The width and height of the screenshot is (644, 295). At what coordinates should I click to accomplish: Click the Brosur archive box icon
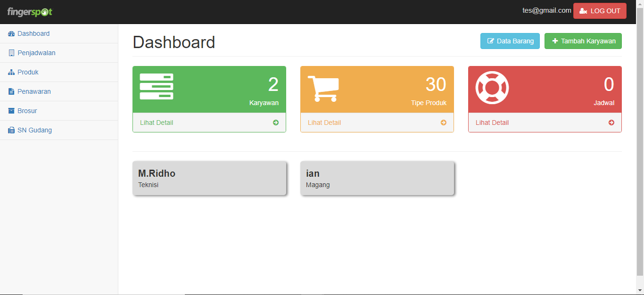click(11, 111)
